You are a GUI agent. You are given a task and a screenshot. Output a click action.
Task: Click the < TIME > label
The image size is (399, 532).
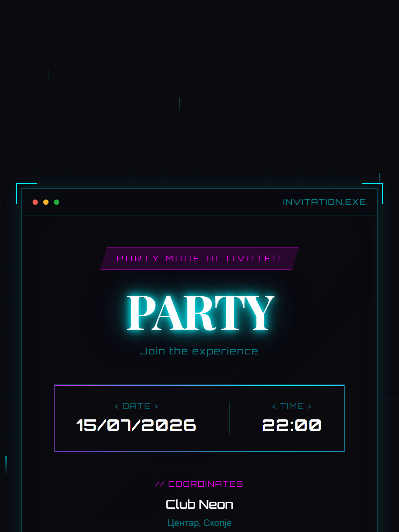click(x=292, y=406)
